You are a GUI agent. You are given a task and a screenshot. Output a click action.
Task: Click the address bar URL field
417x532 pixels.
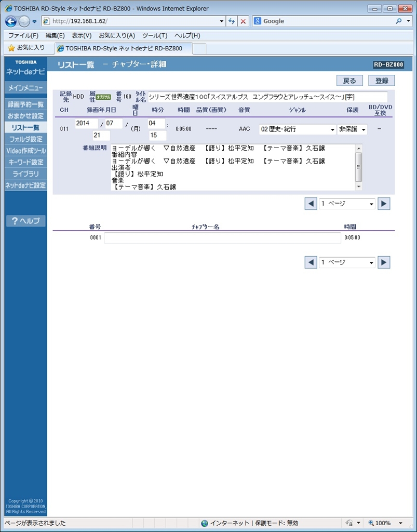click(x=130, y=21)
